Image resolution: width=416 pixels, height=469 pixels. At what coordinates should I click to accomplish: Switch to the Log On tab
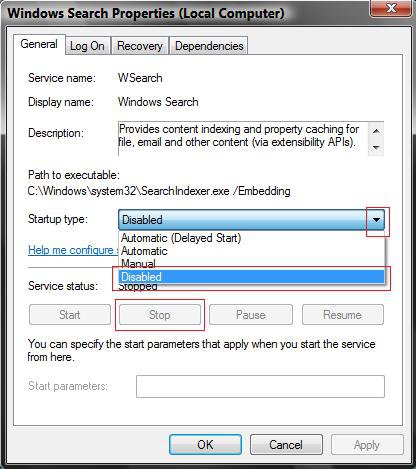(x=87, y=46)
